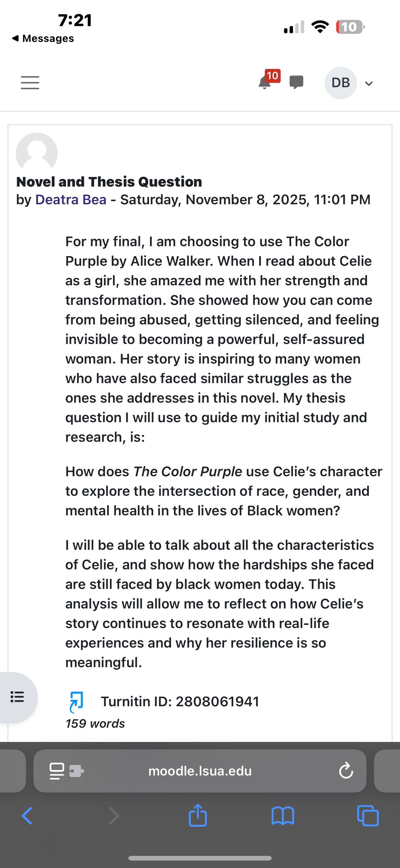
Task: Reload the Moodle page
Action: [346, 771]
